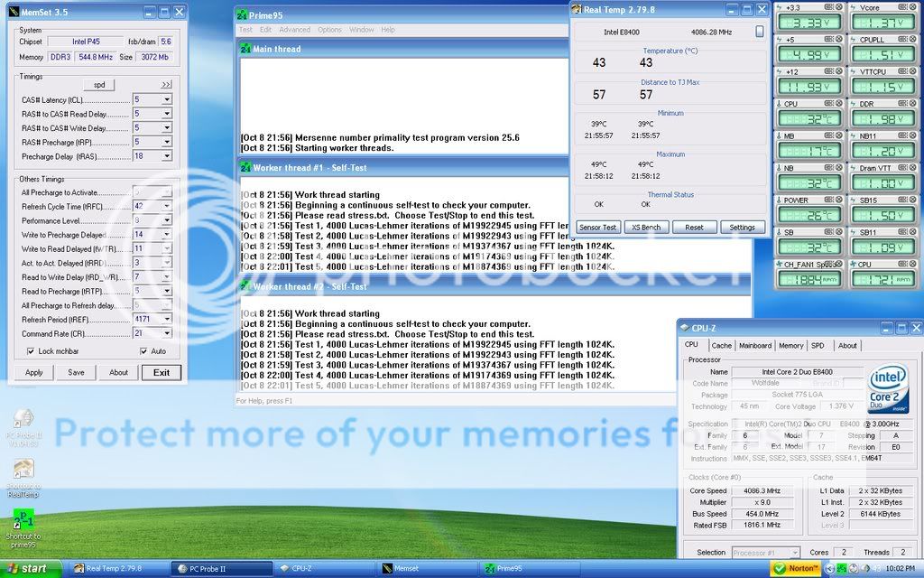This screenshot has height=578, width=924.
Task: Click the Apply button in MemSet
Action: pos(33,372)
